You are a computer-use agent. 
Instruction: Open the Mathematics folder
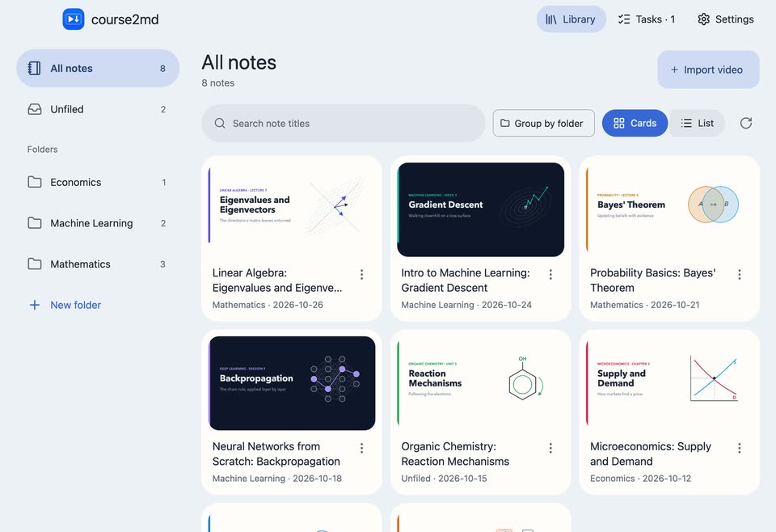[x=98, y=264]
